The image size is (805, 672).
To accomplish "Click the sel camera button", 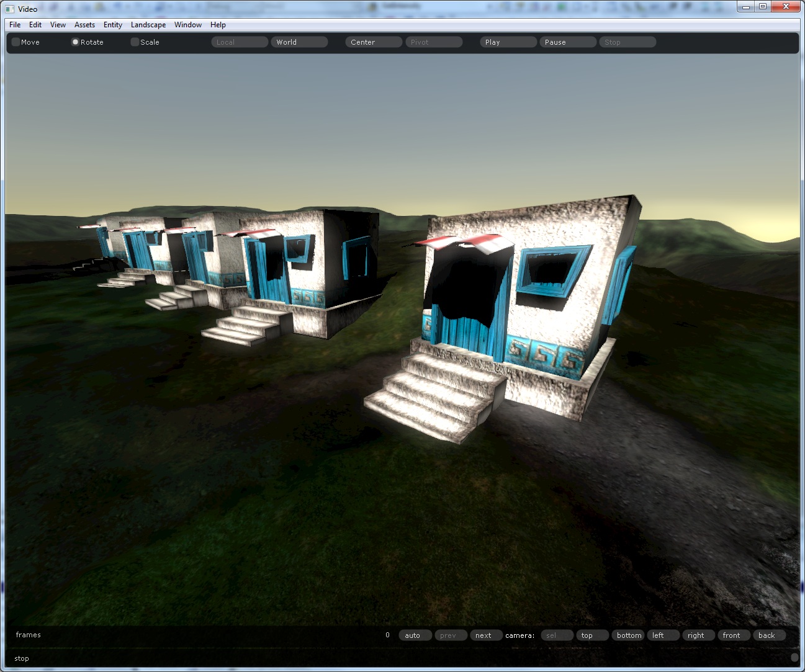I will pyautogui.click(x=557, y=635).
